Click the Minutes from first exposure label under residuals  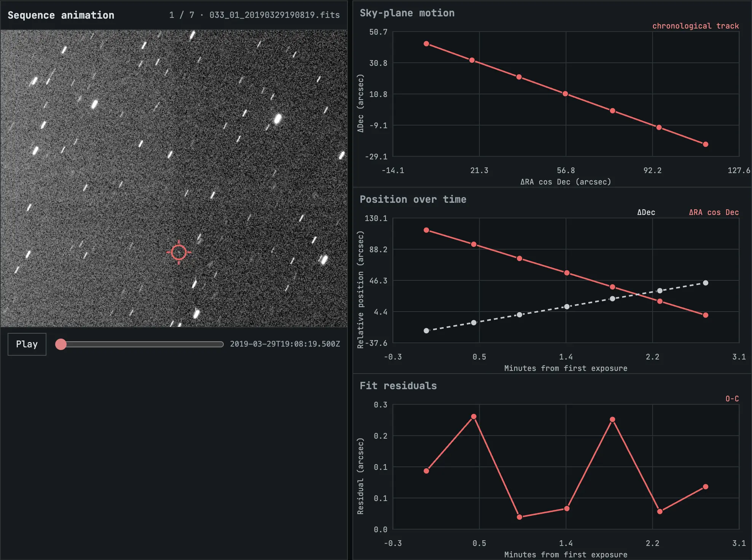[x=566, y=555]
